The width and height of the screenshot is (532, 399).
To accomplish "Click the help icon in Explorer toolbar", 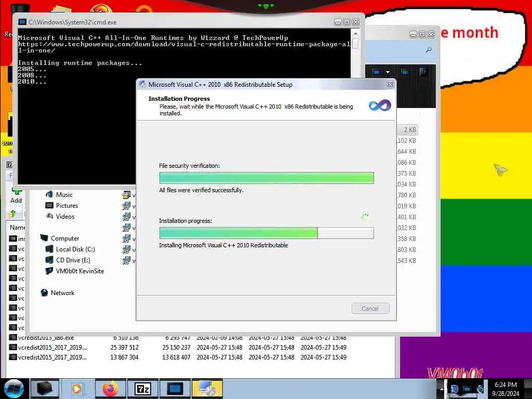I will (423, 72).
